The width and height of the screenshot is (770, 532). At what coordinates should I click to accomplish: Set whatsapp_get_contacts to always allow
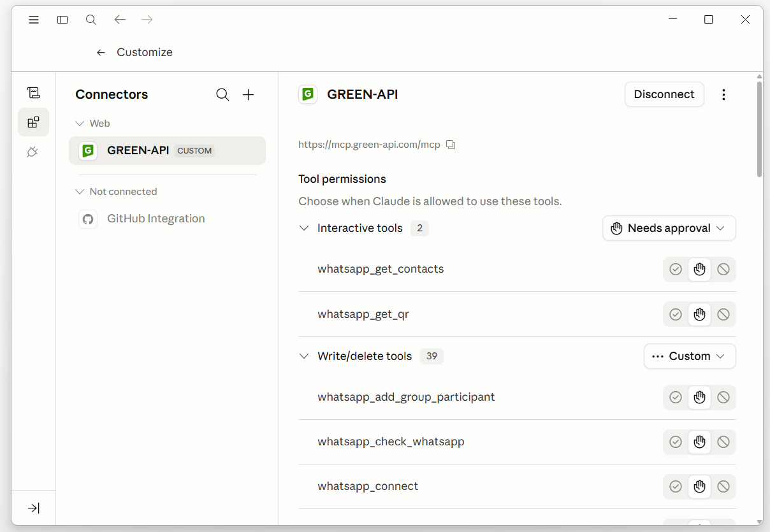pyautogui.click(x=676, y=270)
